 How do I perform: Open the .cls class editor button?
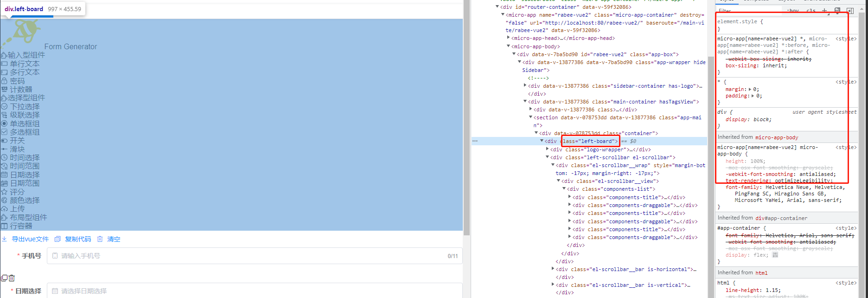811,11
